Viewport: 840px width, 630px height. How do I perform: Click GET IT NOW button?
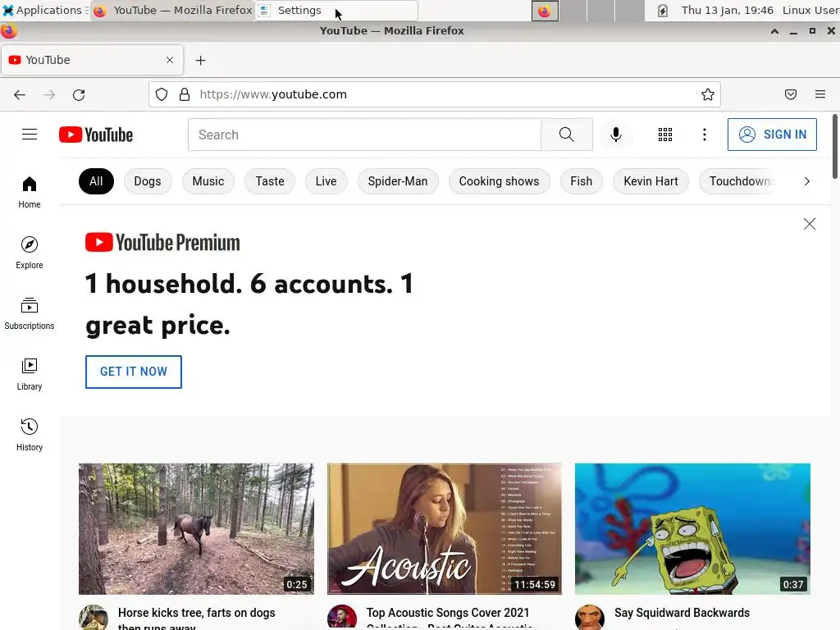pyautogui.click(x=134, y=372)
